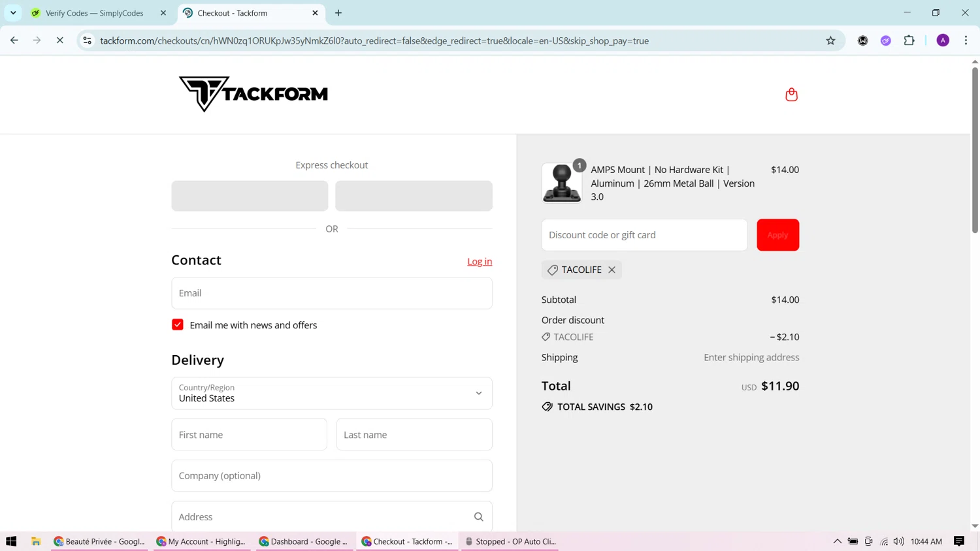The height and width of the screenshot is (551, 980).
Task: Click the page vertical scrollbar
Action: coord(975,150)
